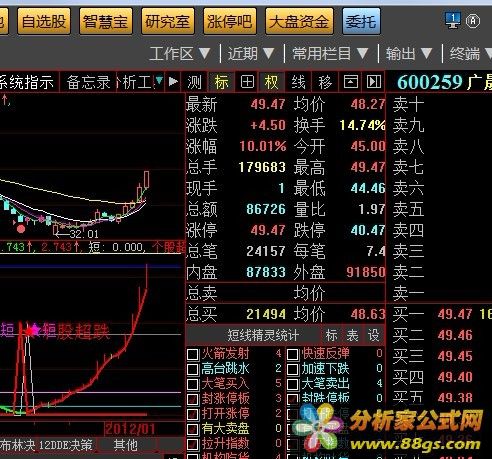Select the 标 toolbar icon
This screenshot has height=459, width=492.
click(x=221, y=82)
